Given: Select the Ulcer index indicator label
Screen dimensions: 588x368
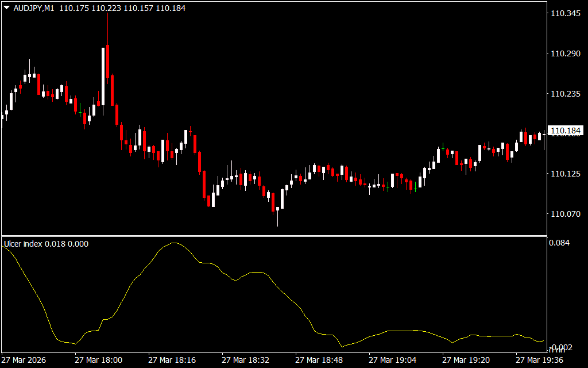Looking at the screenshot, I should pyautogui.click(x=46, y=244).
